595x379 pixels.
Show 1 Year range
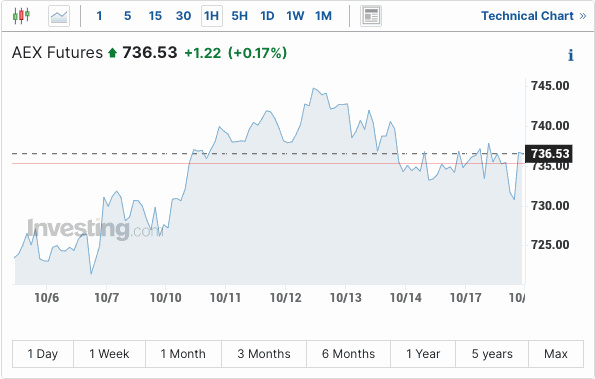pos(423,354)
